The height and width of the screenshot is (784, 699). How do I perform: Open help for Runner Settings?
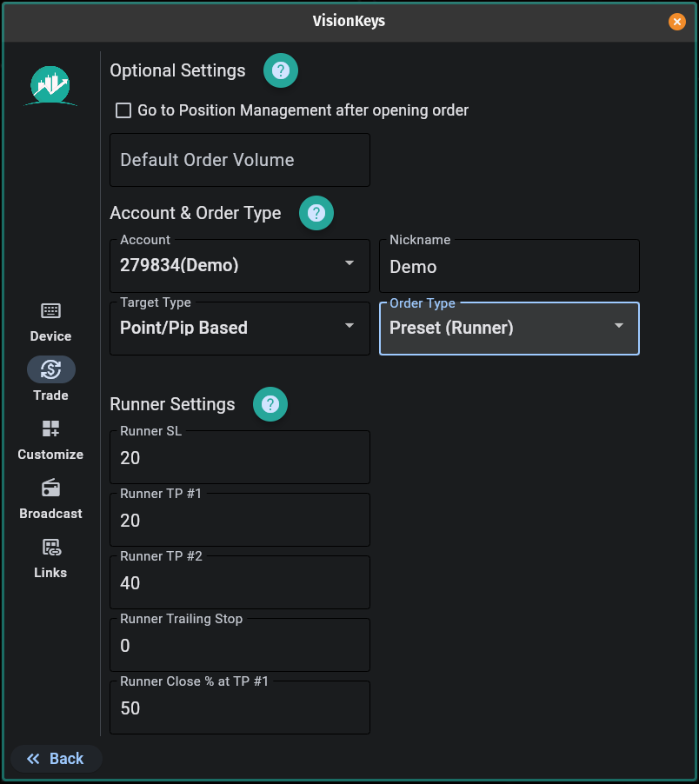click(x=270, y=404)
